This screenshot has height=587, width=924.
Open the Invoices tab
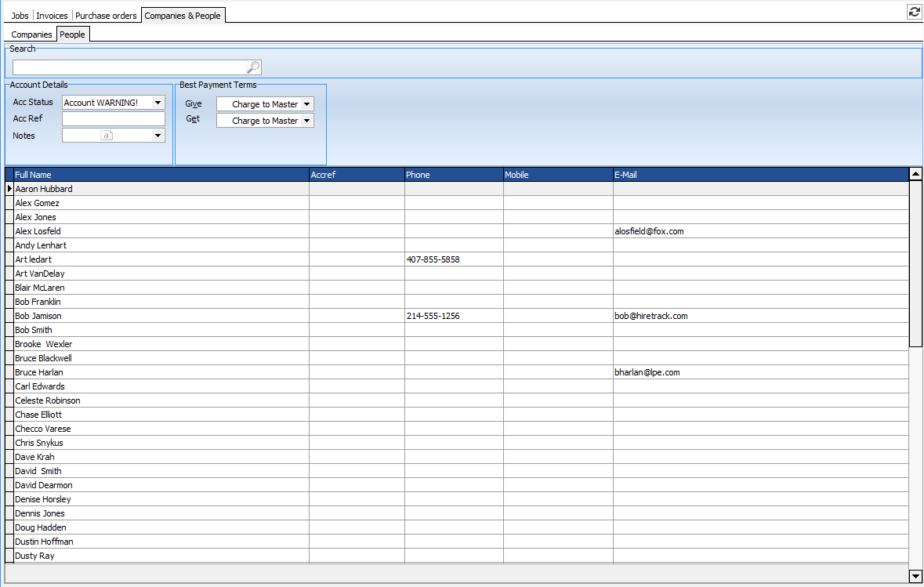(53, 16)
